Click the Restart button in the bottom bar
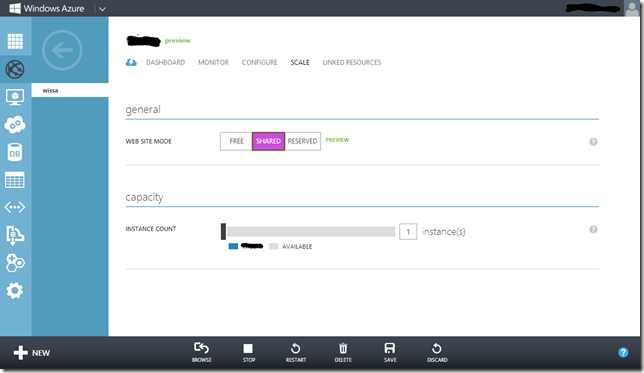Viewport: 644px width, 373px height. (296, 352)
